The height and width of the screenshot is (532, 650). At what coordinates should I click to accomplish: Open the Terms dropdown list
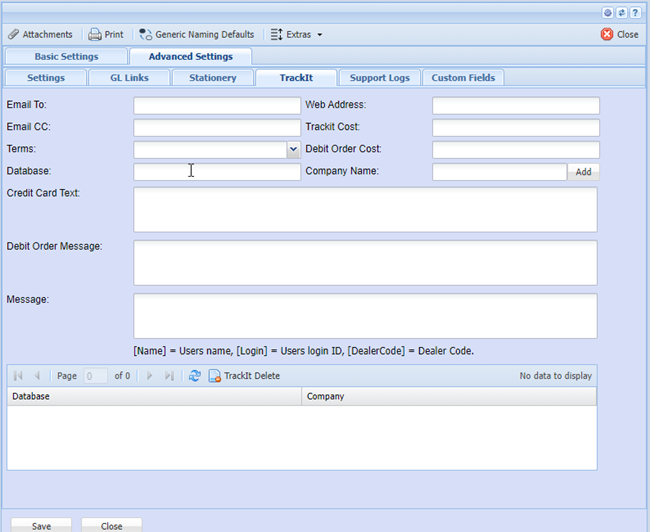(293, 149)
